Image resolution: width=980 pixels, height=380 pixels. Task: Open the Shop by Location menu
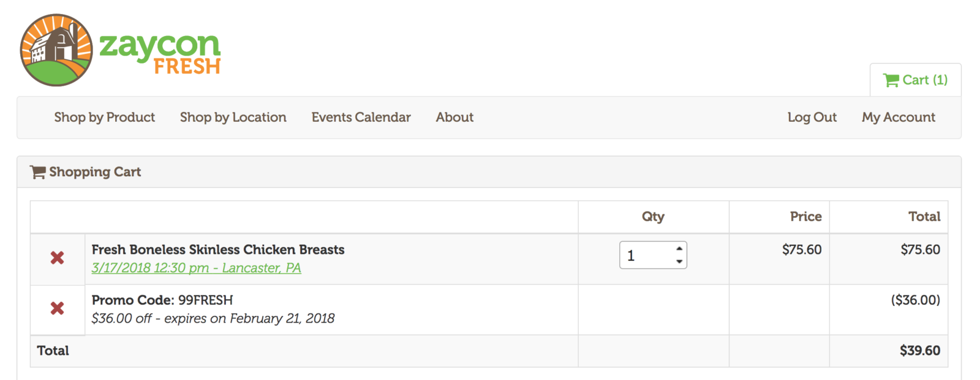tap(233, 117)
